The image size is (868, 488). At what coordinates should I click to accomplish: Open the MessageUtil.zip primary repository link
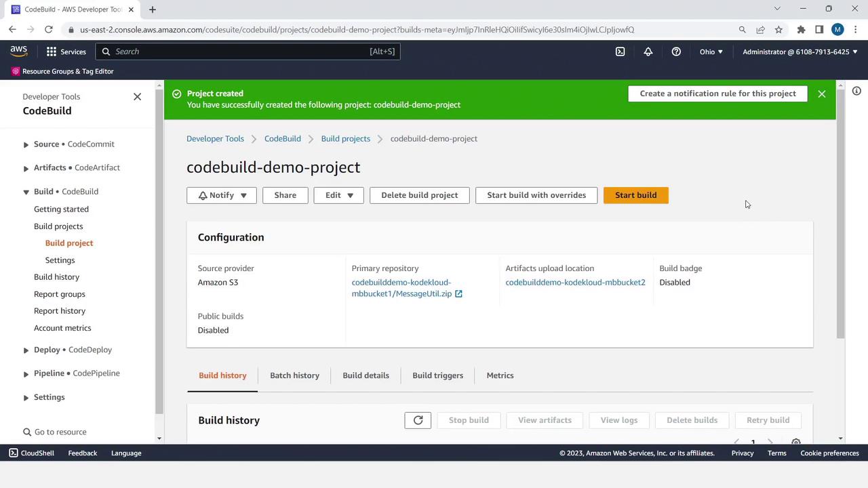(407, 288)
